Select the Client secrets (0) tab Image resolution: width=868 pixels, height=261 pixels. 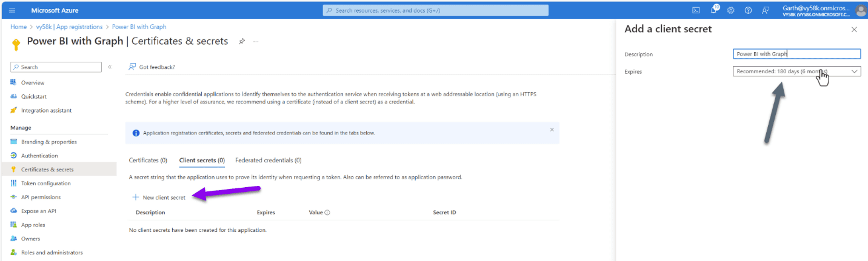click(x=202, y=160)
